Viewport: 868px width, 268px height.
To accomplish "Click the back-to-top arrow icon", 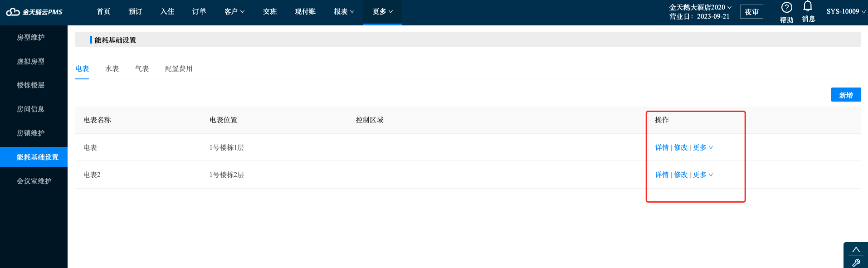I will [856, 249].
